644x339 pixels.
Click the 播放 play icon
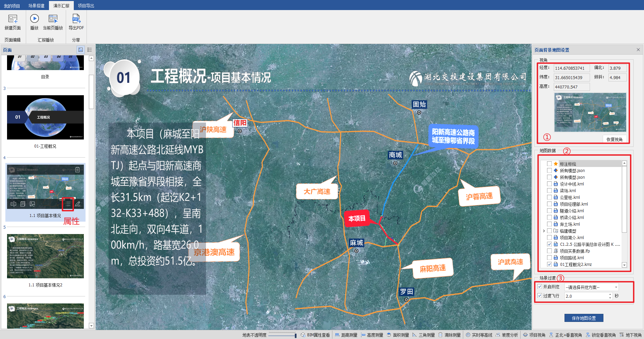tap(34, 19)
